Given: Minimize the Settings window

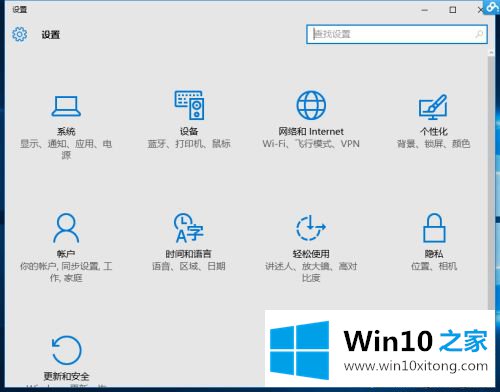Looking at the screenshot, I should point(425,10).
